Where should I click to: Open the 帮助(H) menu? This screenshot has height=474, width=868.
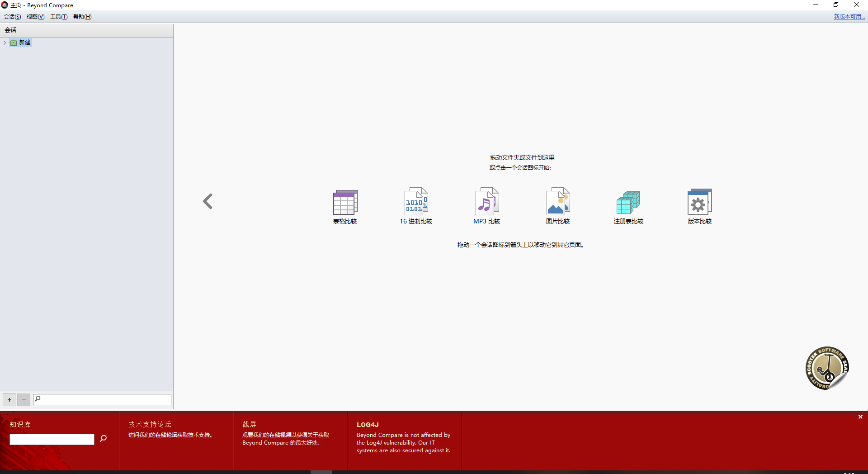coord(82,17)
